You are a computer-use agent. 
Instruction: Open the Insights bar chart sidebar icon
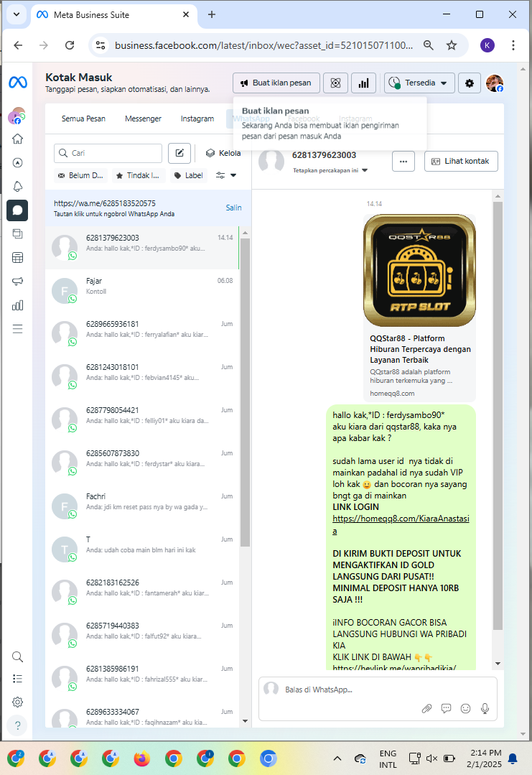[x=18, y=305]
